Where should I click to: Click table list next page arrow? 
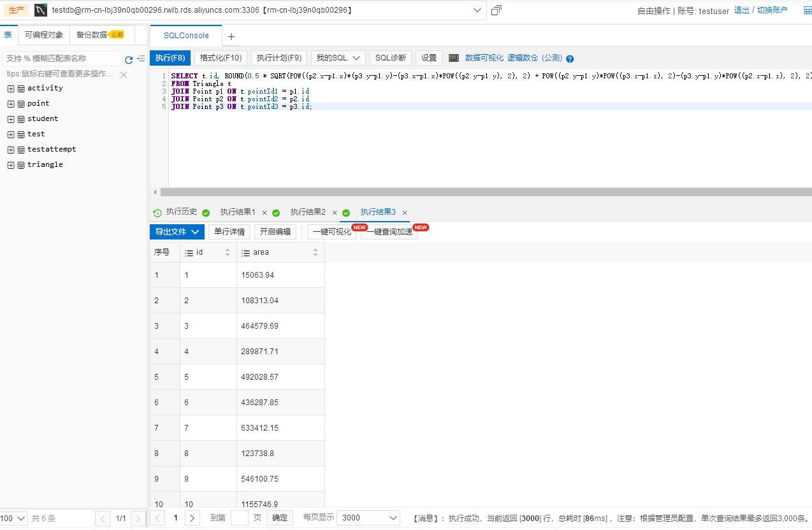tap(138, 519)
